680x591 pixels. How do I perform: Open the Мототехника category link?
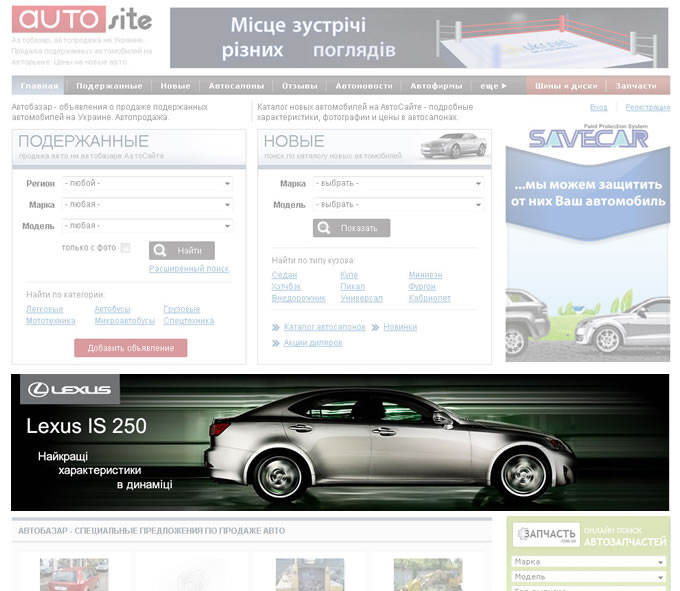(x=51, y=321)
